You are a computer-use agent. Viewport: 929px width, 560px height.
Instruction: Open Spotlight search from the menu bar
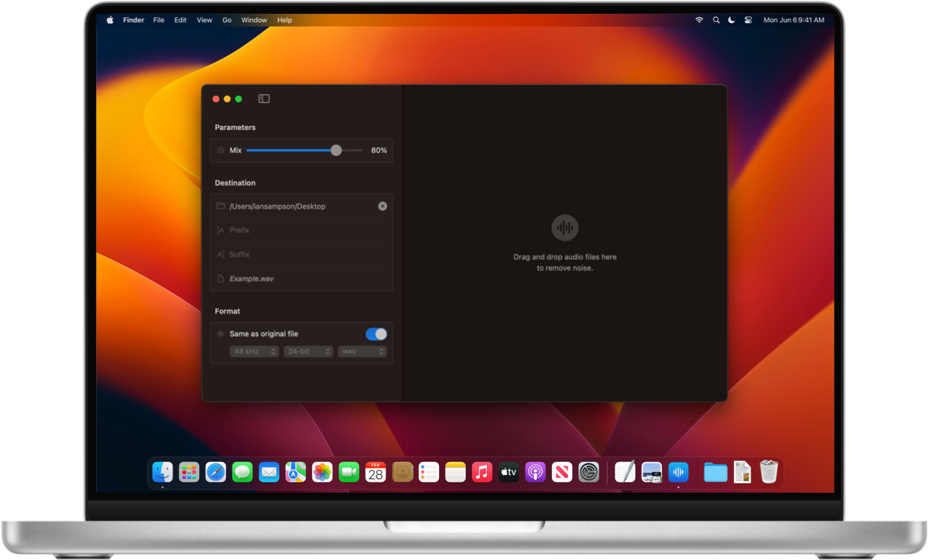click(x=715, y=19)
